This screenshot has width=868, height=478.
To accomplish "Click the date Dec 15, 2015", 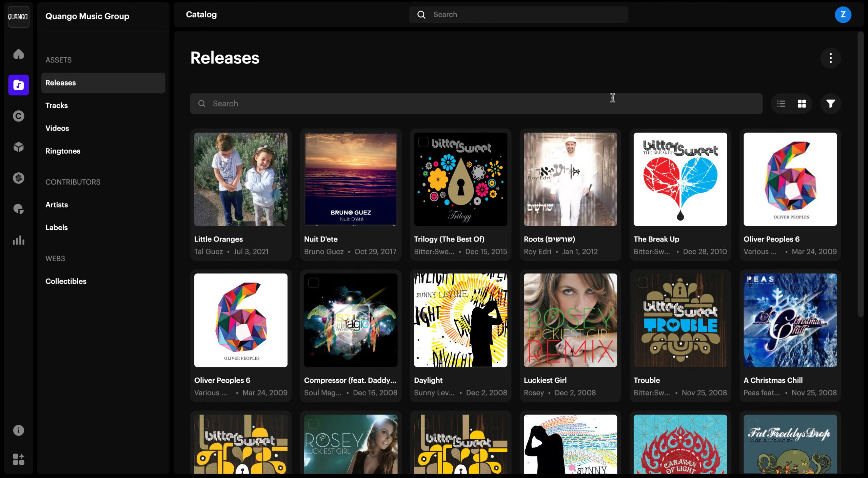I will (x=486, y=252).
